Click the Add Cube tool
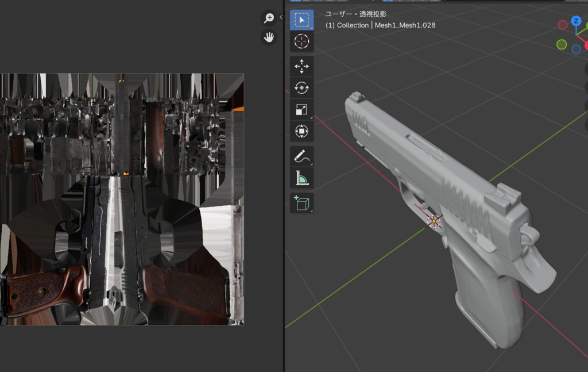The image size is (588, 372). coord(301,203)
